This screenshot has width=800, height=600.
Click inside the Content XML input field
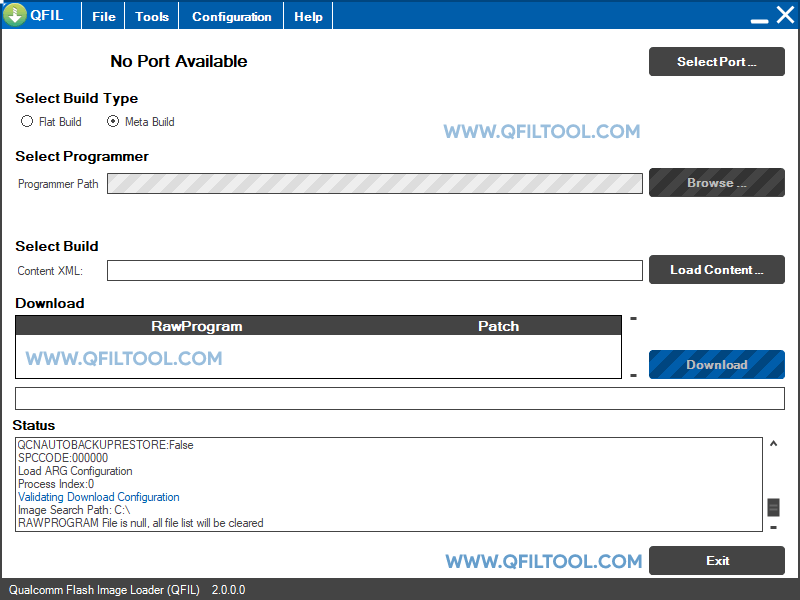coord(375,270)
